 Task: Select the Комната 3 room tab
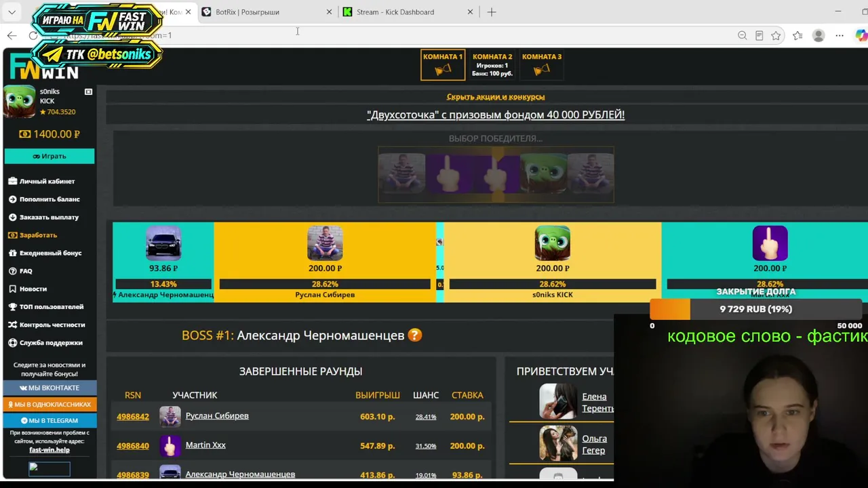(x=542, y=64)
